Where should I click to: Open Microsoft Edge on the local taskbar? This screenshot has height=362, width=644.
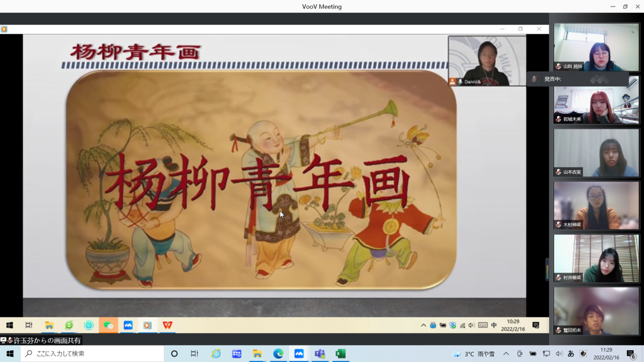click(278, 354)
